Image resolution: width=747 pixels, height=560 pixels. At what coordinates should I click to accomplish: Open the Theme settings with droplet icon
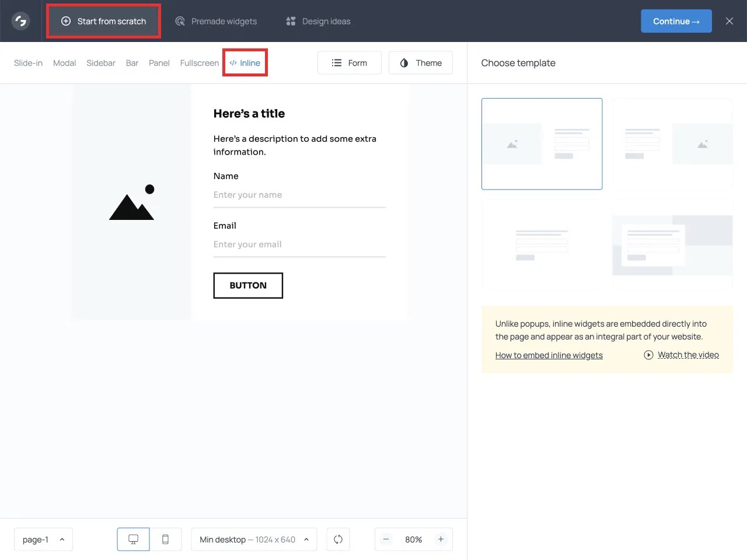[x=420, y=62]
